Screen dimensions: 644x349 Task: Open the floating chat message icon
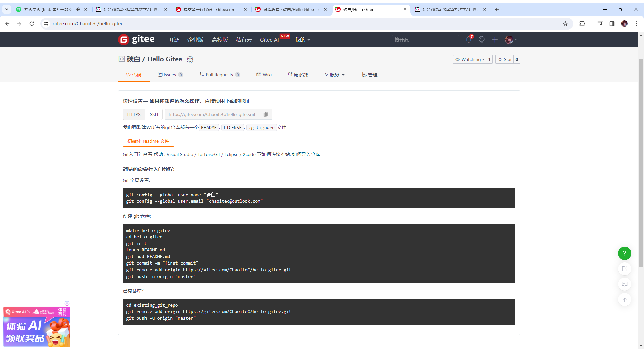coord(624,284)
